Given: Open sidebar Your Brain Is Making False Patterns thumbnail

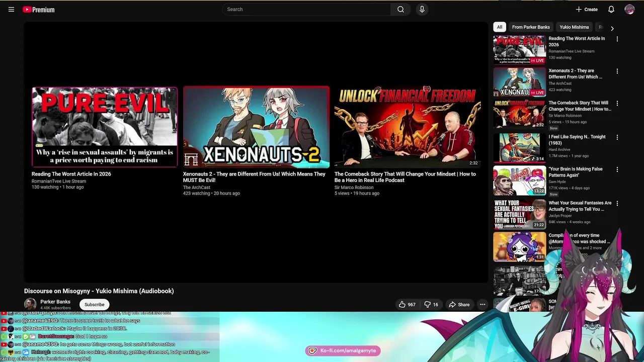Looking at the screenshot, I should (519, 180).
